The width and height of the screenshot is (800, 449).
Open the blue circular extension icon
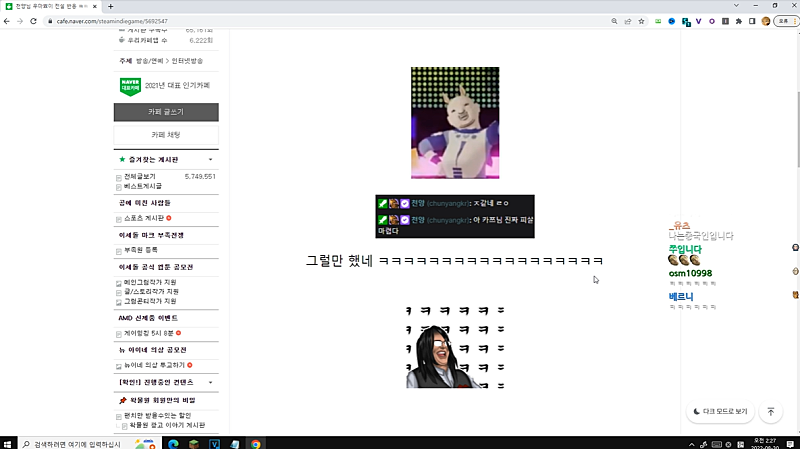point(671,21)
